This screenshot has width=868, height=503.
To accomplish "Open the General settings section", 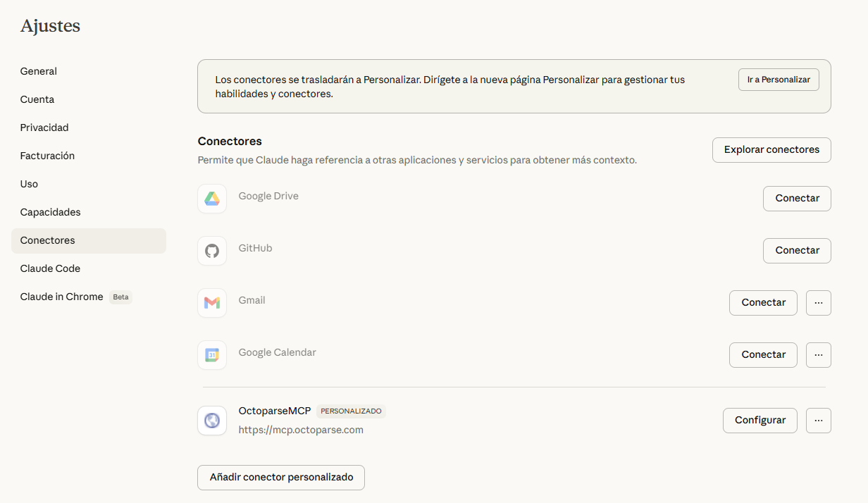I will 39,71.
